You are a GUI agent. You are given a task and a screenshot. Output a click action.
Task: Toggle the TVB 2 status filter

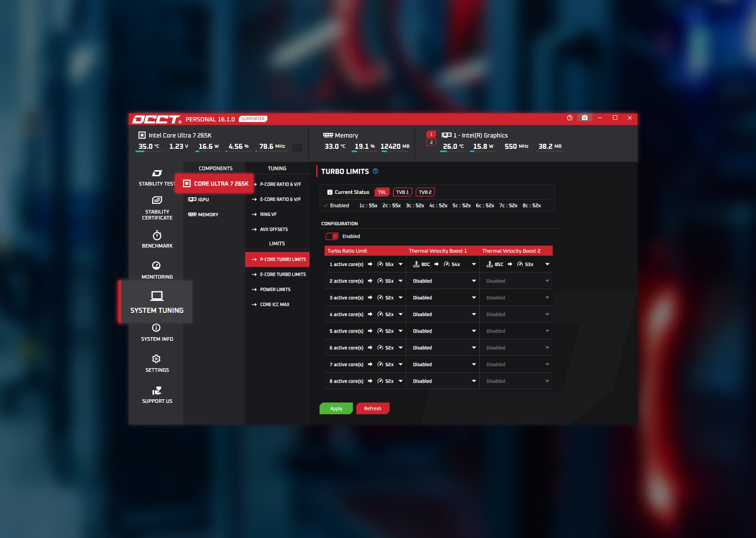coord(425,192)
